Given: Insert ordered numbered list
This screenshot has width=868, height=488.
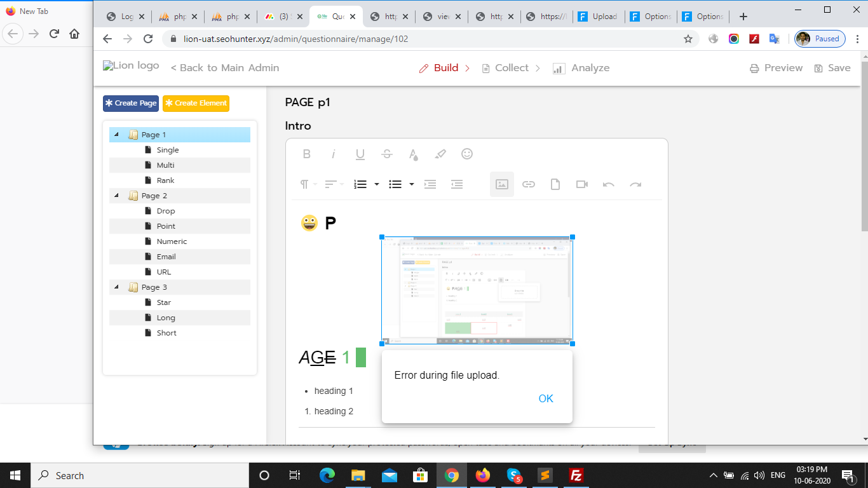Looking at the screenshot, I should 360,184.
